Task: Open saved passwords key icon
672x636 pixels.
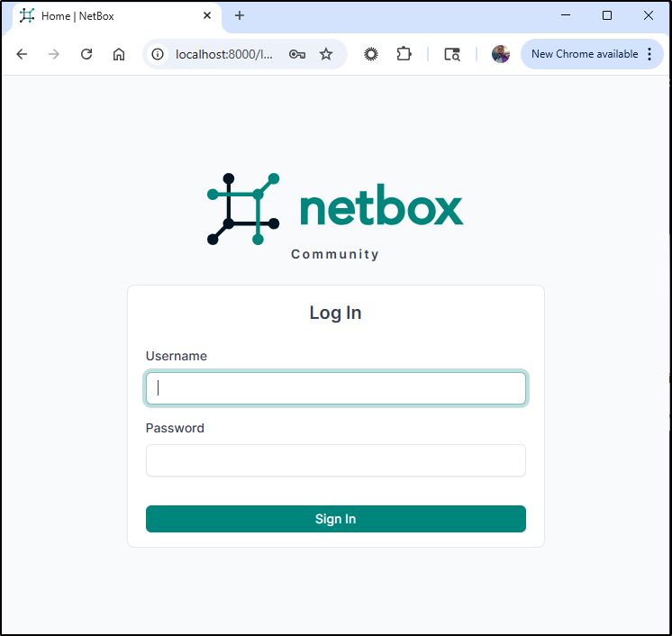Action: pyautogui.click(x=297, y=54)
